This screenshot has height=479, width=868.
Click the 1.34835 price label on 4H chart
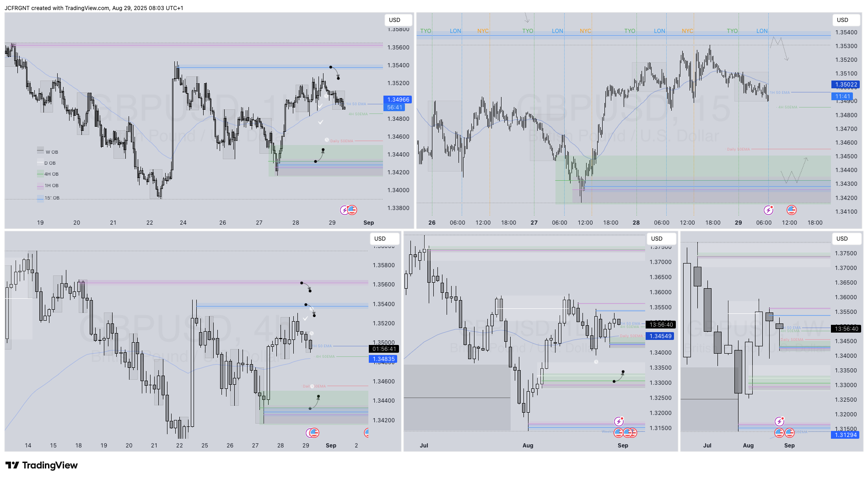(383, 359)
